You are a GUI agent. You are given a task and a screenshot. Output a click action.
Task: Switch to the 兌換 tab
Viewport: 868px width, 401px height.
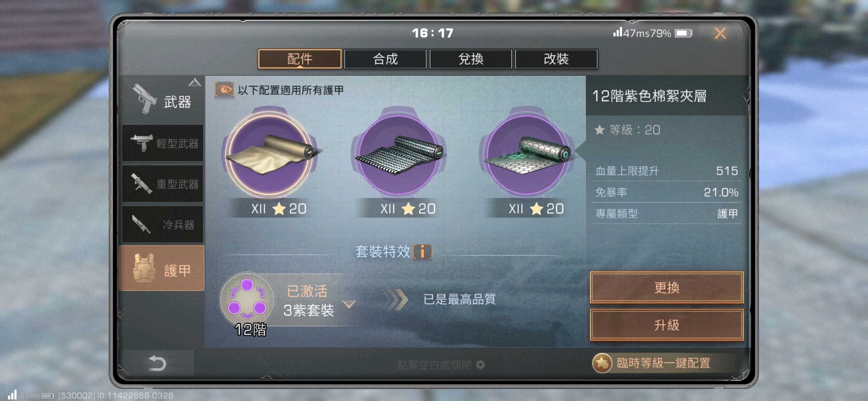(471, 59)
